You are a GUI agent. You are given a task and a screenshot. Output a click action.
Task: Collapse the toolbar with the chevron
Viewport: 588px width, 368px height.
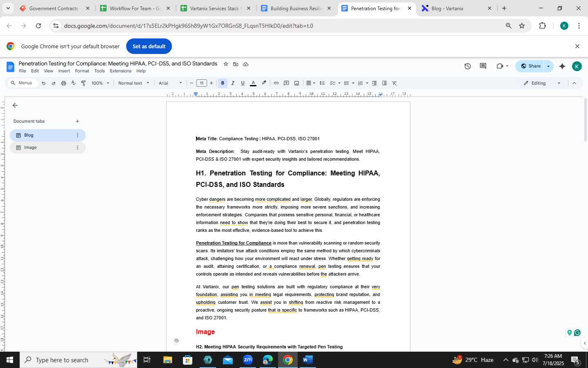[574, 83]
